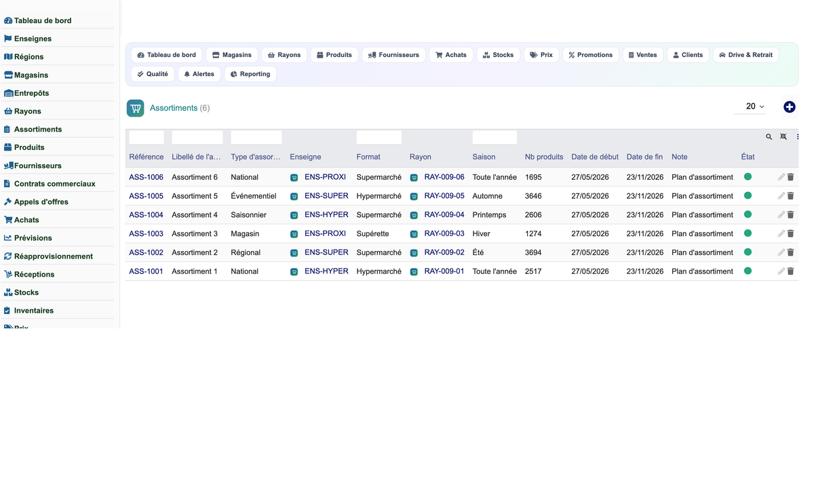Edit ASS-1003 with the pencil icon
The height and width of the screenshot is (504, 814).
(781, 233)
